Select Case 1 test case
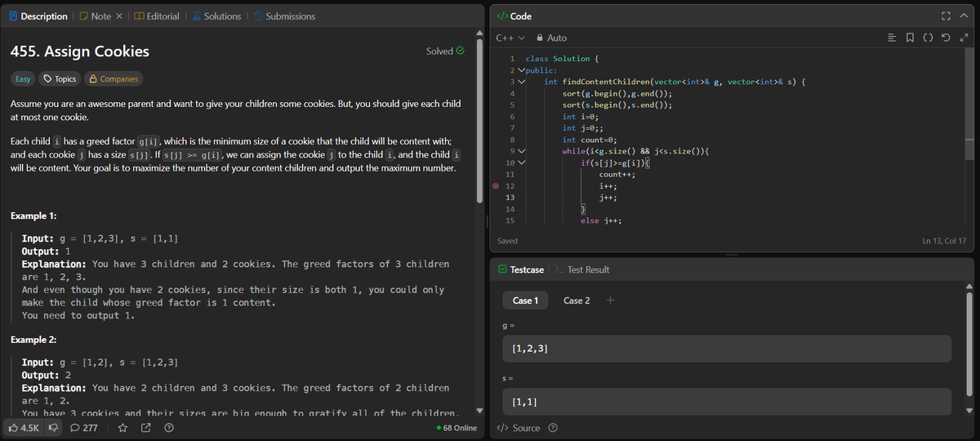 click(x=525, y=301)
